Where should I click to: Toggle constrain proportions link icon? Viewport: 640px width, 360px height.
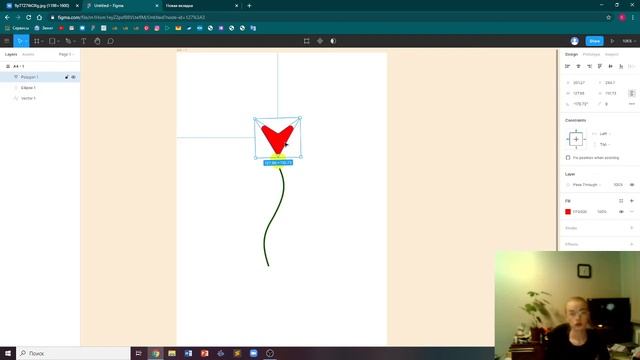click(x=632, y=93)
